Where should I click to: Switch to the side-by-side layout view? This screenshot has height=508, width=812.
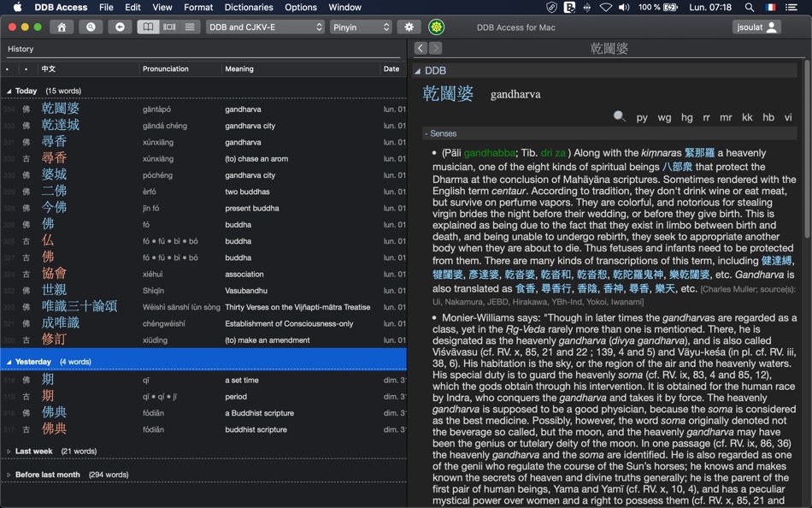pos(169,27)
